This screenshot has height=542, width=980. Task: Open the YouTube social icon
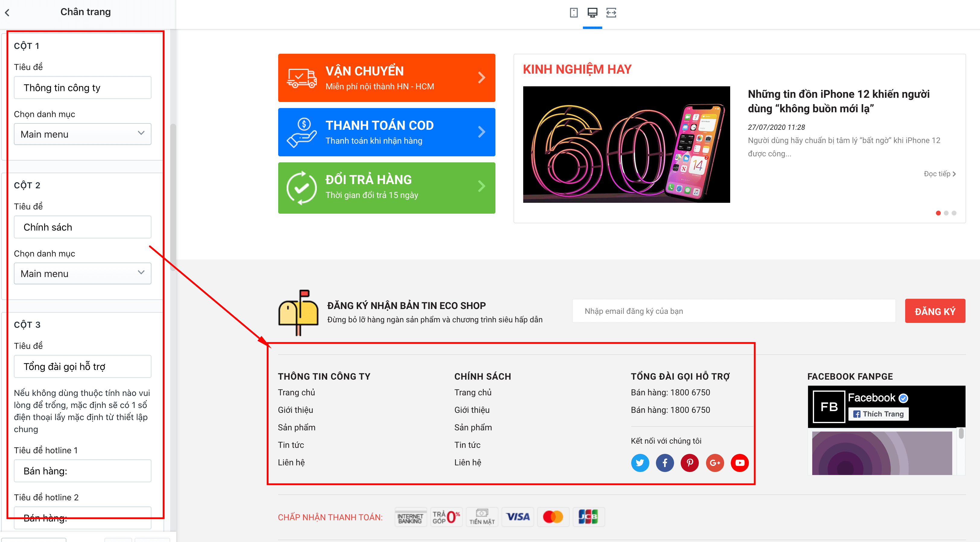point(740,463)
